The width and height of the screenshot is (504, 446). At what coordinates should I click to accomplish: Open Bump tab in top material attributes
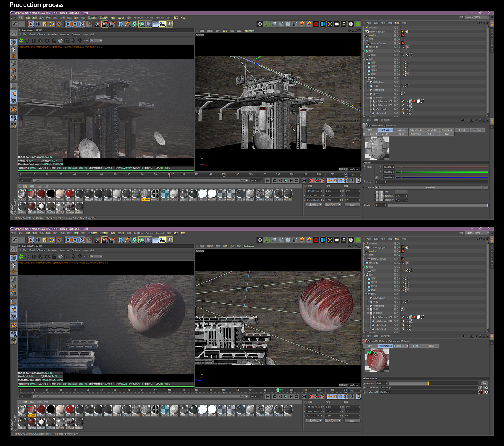pos(462,130)
